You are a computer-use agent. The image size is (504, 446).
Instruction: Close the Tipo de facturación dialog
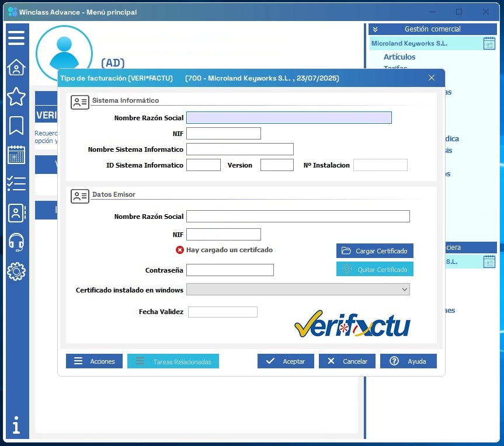pos(432,78)
